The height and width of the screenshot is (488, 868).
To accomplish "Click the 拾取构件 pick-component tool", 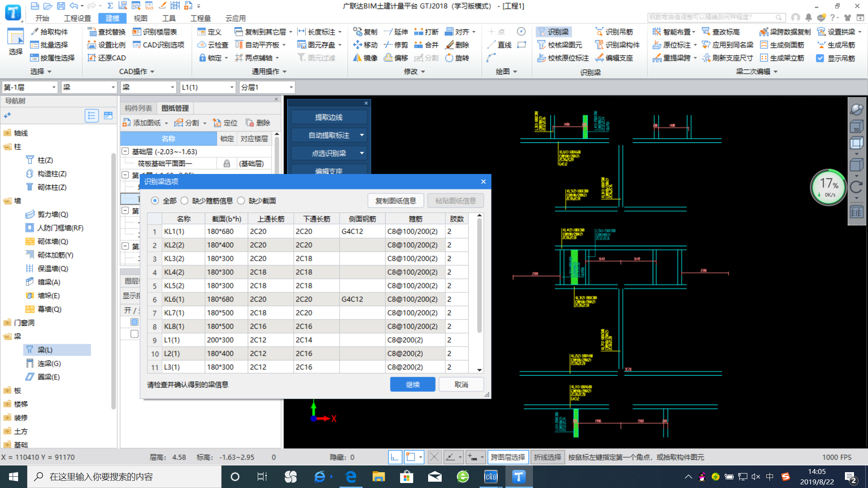I will click(x=49, y=32).
